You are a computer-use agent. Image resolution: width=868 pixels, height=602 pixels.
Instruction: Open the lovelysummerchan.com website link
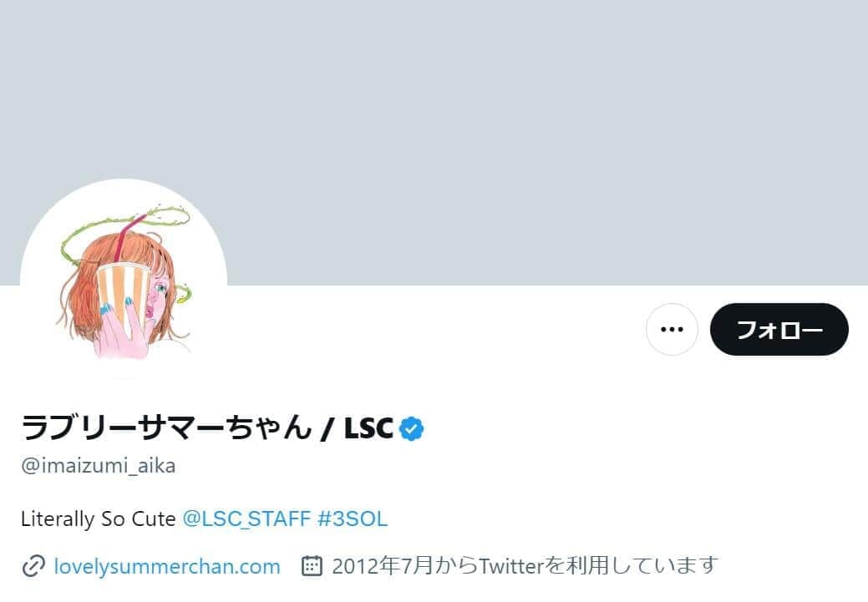point(166,567)
